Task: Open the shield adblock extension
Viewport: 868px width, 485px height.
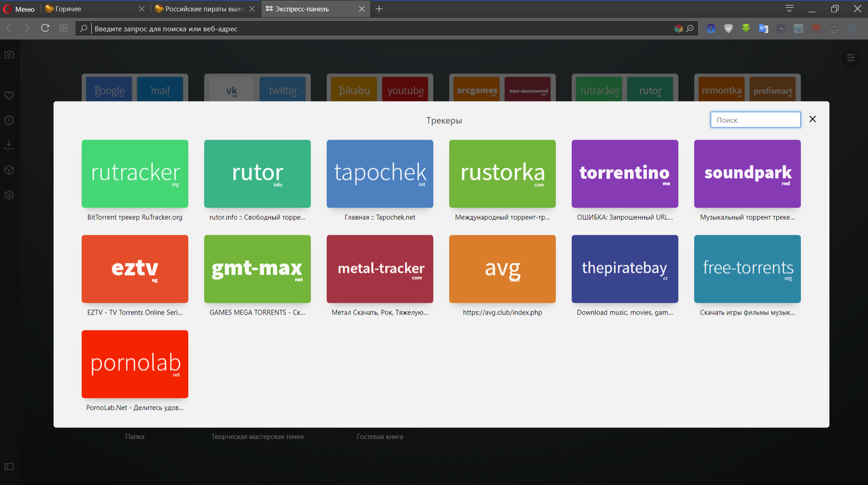Action: coord(729,28)
